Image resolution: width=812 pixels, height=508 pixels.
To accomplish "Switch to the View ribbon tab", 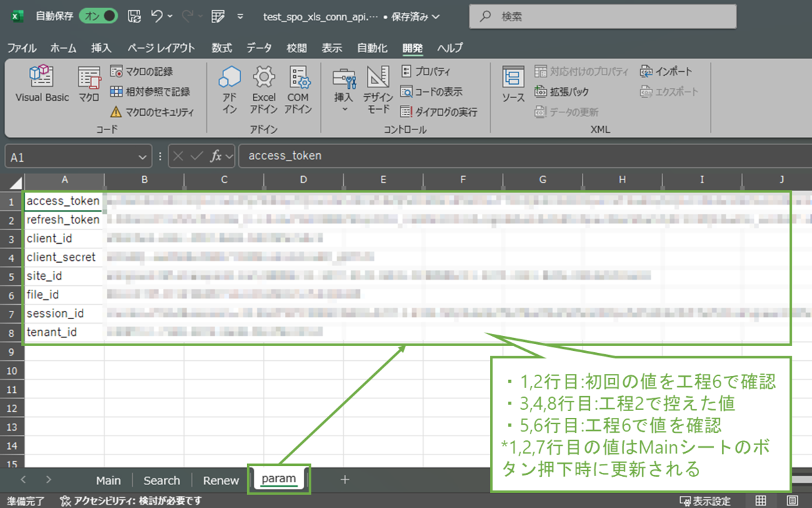I will click(x=332, y=48).
